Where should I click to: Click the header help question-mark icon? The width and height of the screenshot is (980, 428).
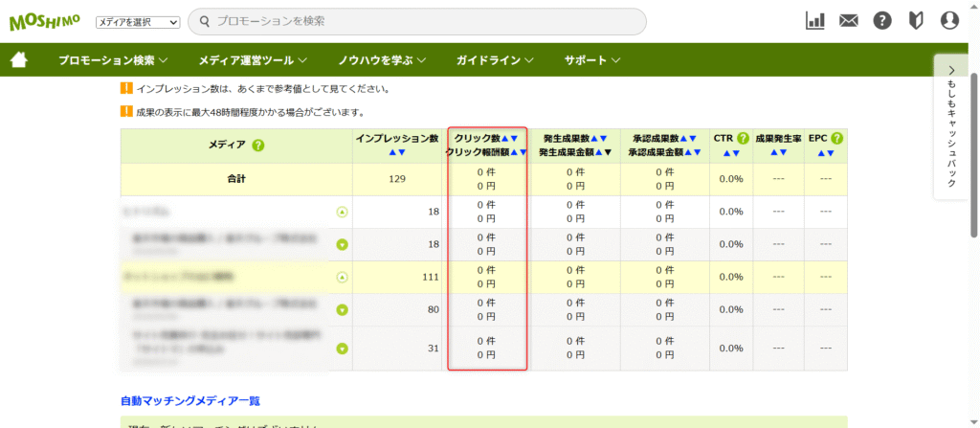881,21
